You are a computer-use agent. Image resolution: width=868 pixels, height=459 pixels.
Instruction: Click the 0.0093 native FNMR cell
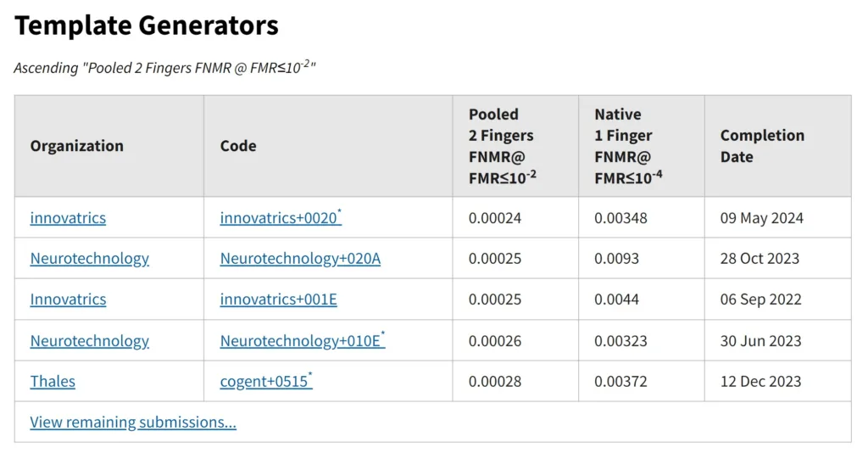616,259
